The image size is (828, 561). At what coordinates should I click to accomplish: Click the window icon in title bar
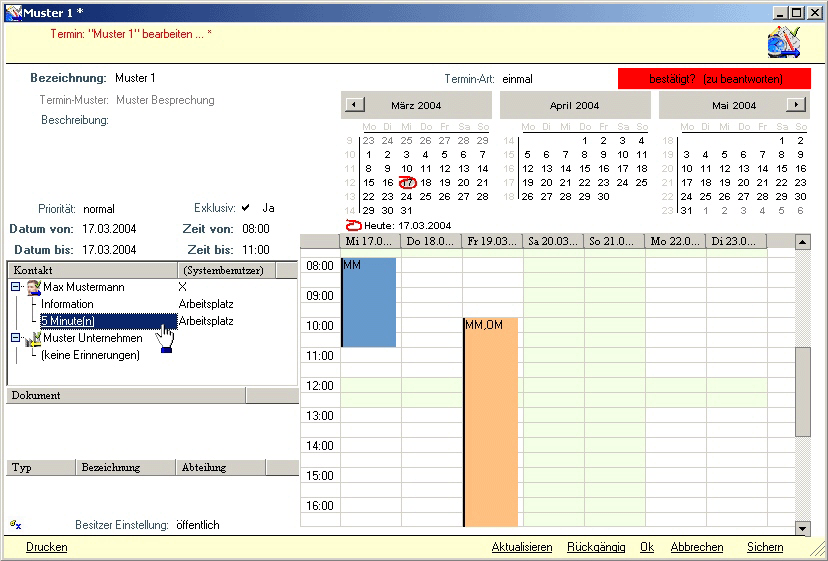coord(12,12)
